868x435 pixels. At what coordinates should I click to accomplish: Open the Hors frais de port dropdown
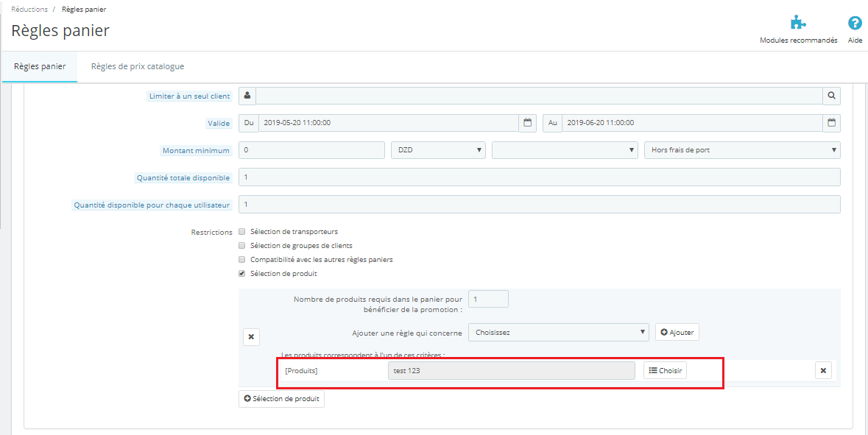[742, 150]
